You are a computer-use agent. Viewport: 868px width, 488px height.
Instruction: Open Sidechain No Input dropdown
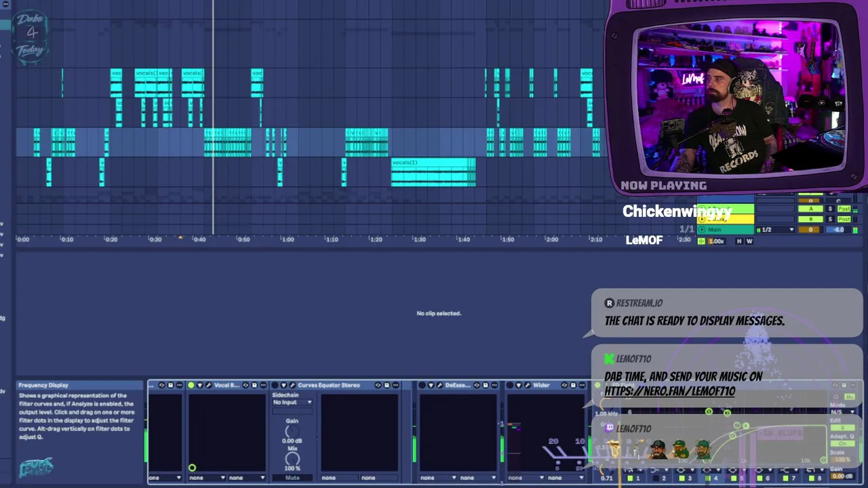pyautogui.click(x=292, y=403)
